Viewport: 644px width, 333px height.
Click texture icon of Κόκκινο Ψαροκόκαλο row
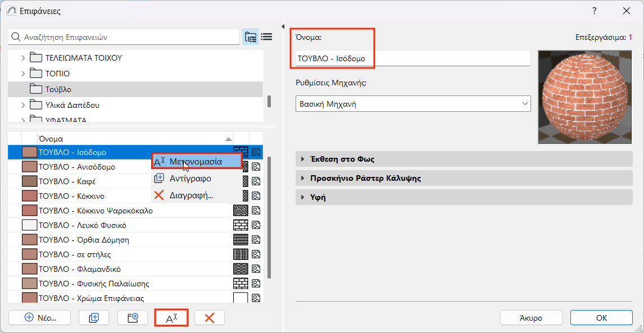pos(256,211)
